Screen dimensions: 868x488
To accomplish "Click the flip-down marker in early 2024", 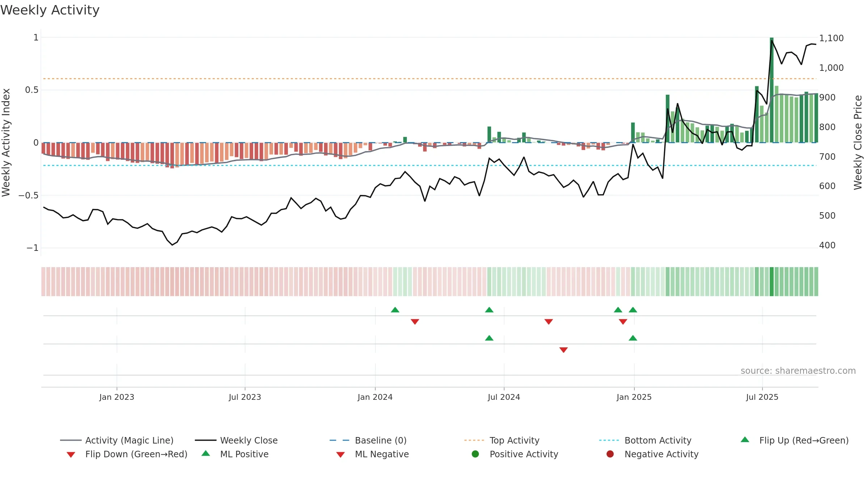I will click(x=415, y=322).
